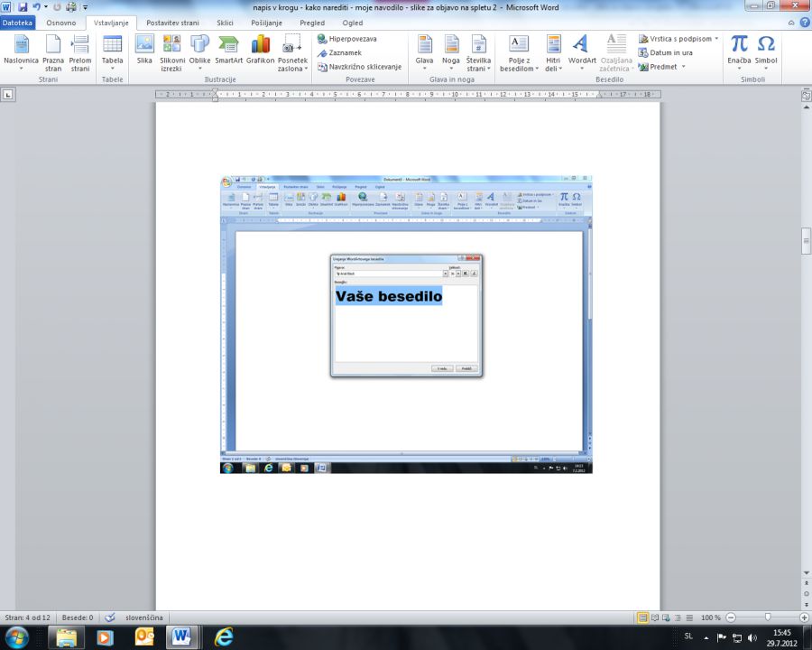Switch to the Postavitev strani tab
This screenshot has height=650, width=812.
(172, 23)
